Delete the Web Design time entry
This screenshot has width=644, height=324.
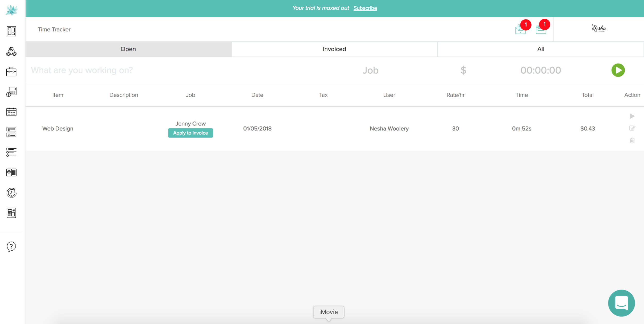632,140
